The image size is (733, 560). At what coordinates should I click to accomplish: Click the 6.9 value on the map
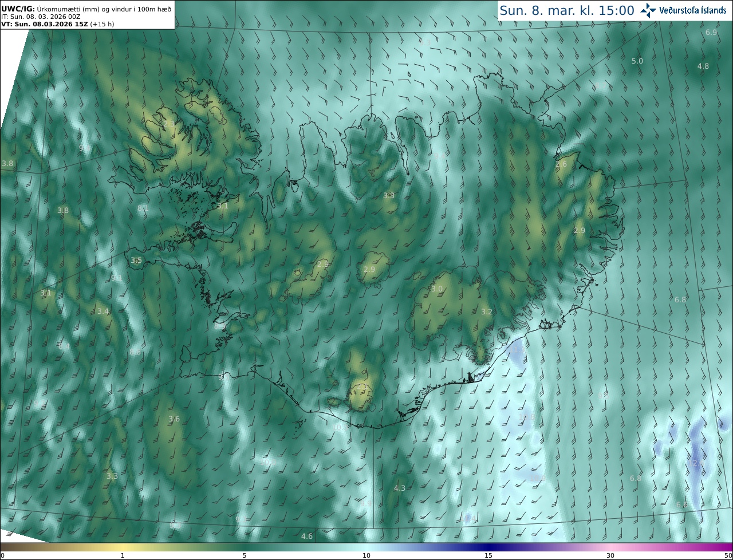tap(711, 33)
